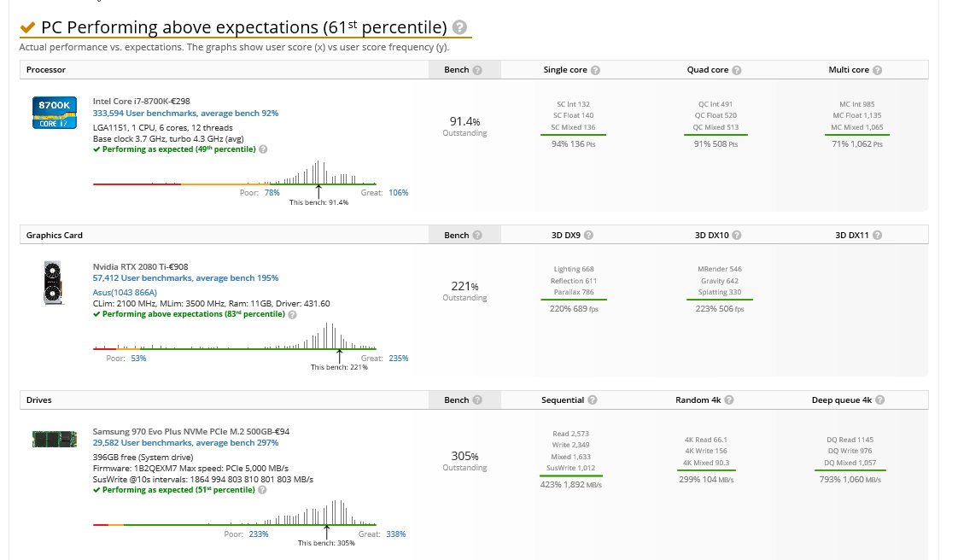This screenshot has height=560, width=958.
Task: Click the Core i7 8700K thumbnail
Action: click(x=55, y=113)
